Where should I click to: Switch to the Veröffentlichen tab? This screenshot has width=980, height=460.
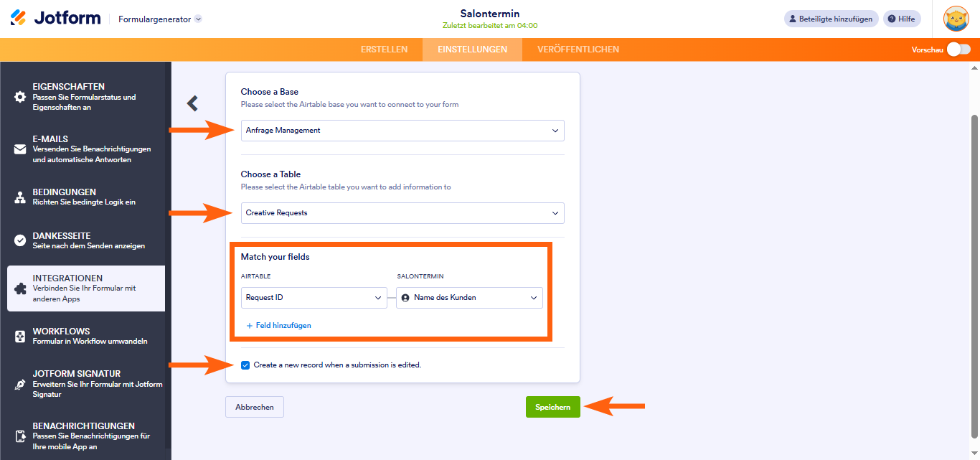coord(578,50)
